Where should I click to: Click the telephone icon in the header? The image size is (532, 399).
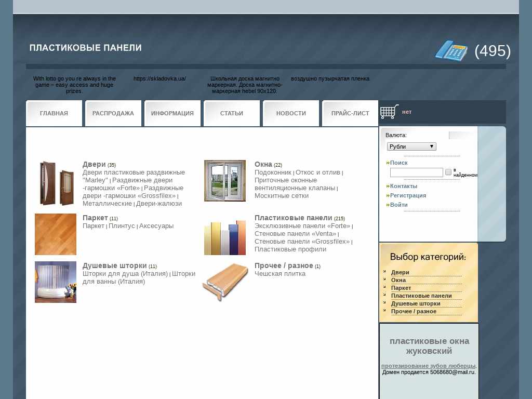click(x=451, y=50)
